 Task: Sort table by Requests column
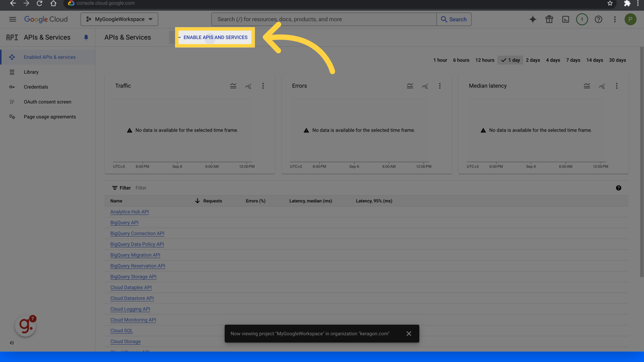tap(212, 201)
